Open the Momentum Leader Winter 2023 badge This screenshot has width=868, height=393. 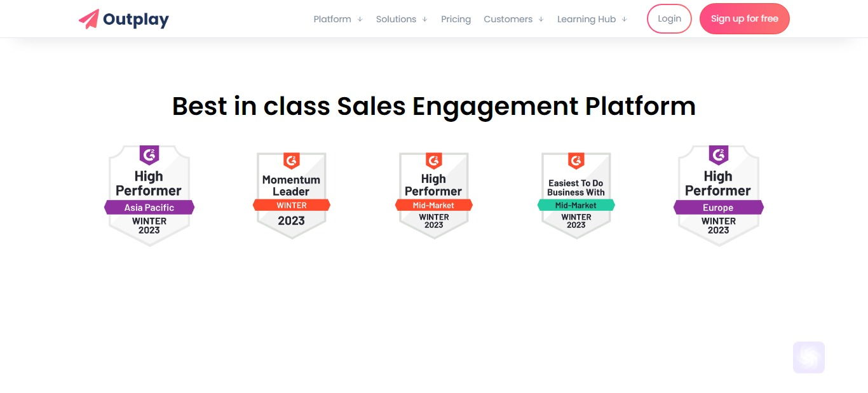pos(292,196)
